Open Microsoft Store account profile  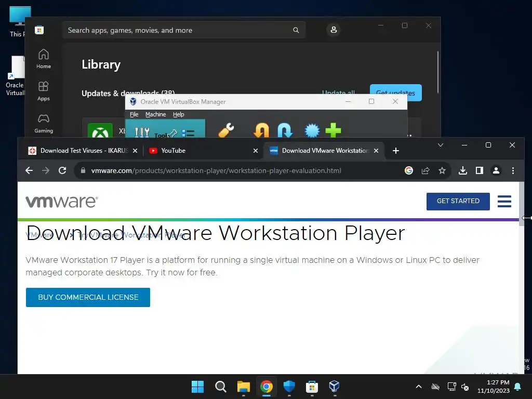[x=334, y=30]
